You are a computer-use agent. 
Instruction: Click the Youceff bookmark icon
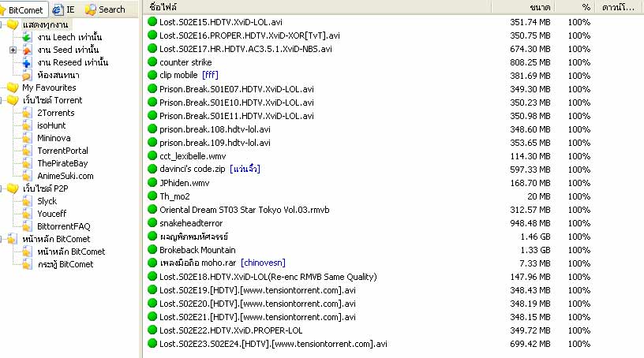(x=27, y=214)
